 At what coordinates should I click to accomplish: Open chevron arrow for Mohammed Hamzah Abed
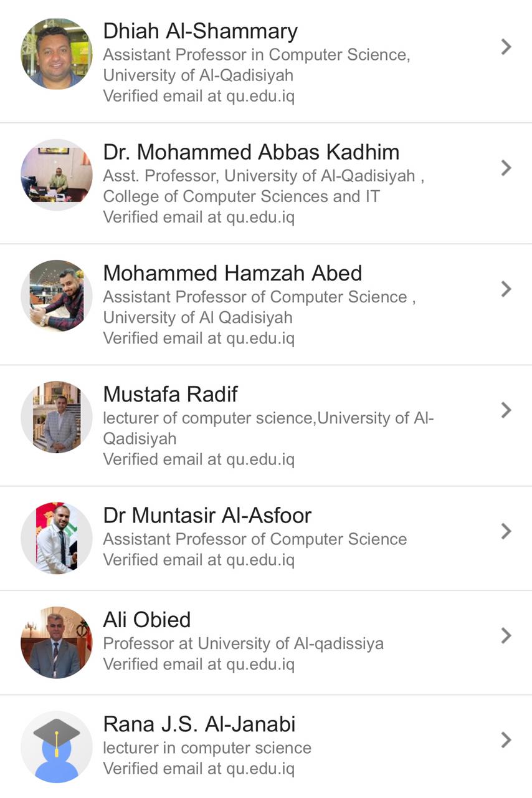[x=506, y=289]
